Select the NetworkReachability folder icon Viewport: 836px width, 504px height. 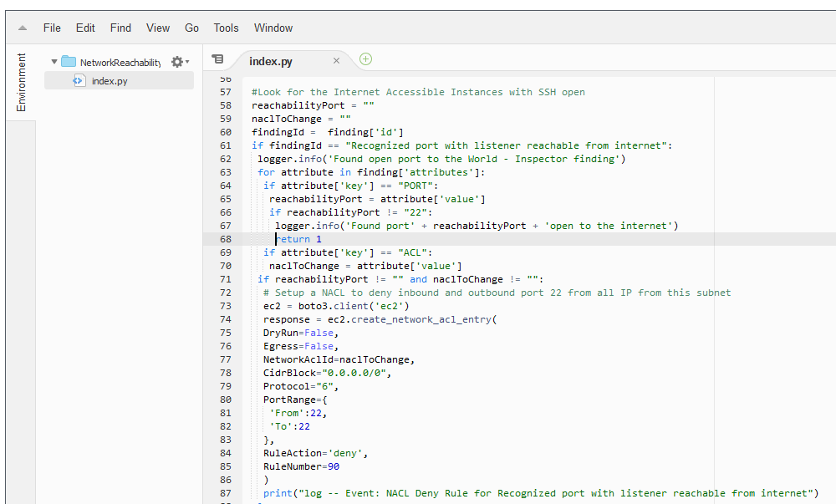point(69,62)
